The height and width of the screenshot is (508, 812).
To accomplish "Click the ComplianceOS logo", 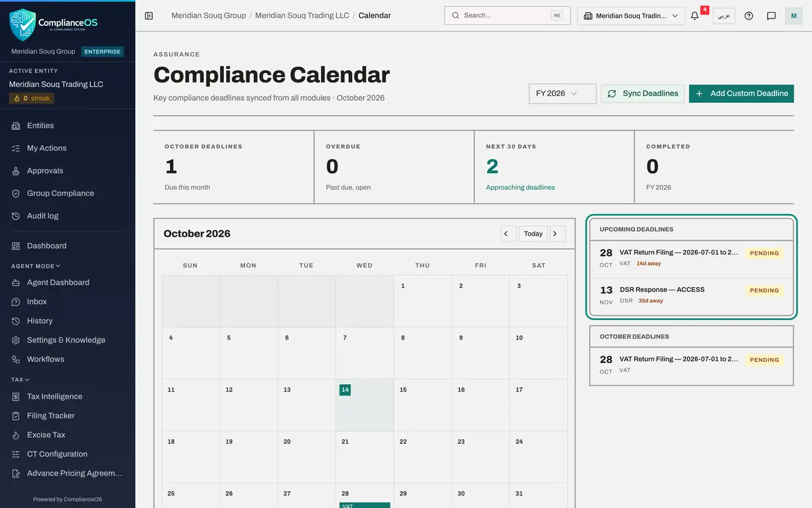I will click(54, 24).
